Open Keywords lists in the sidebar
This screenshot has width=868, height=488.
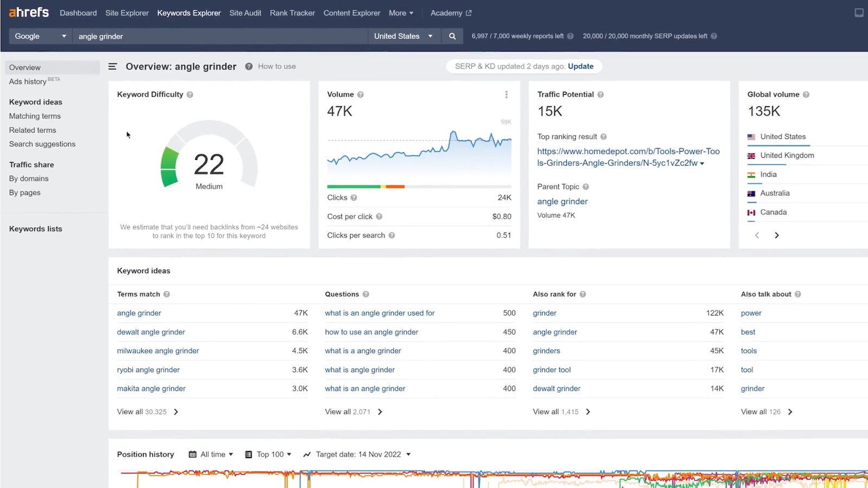(x=36, y=229)
